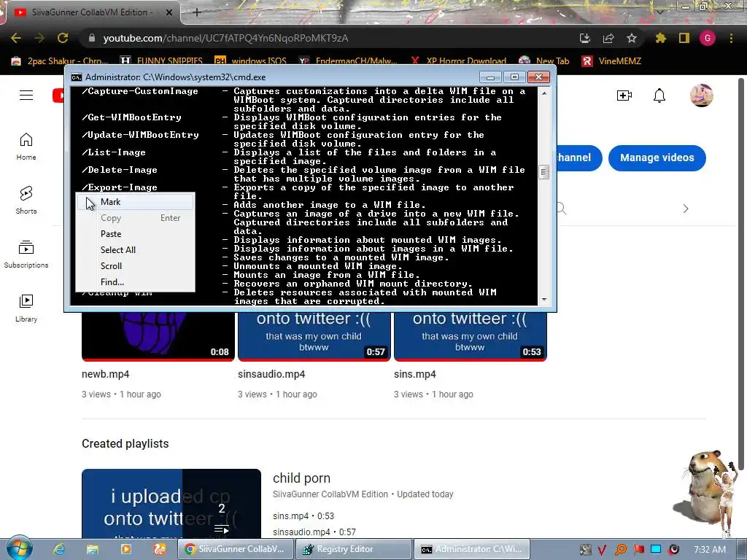Open the Chrome extensions puzzle icon
The width and height of the screenshot is (747, 560).
click(660, 38)
